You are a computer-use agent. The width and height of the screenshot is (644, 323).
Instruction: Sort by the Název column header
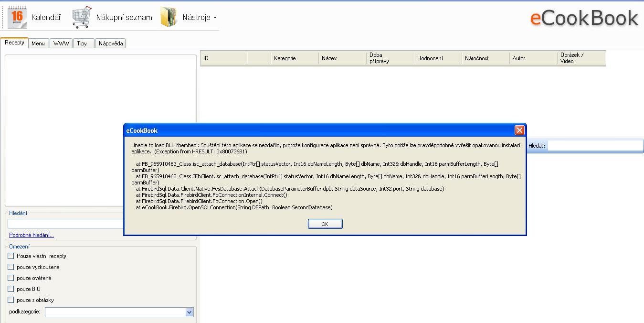pyautogui.click(x=342, y=58)
